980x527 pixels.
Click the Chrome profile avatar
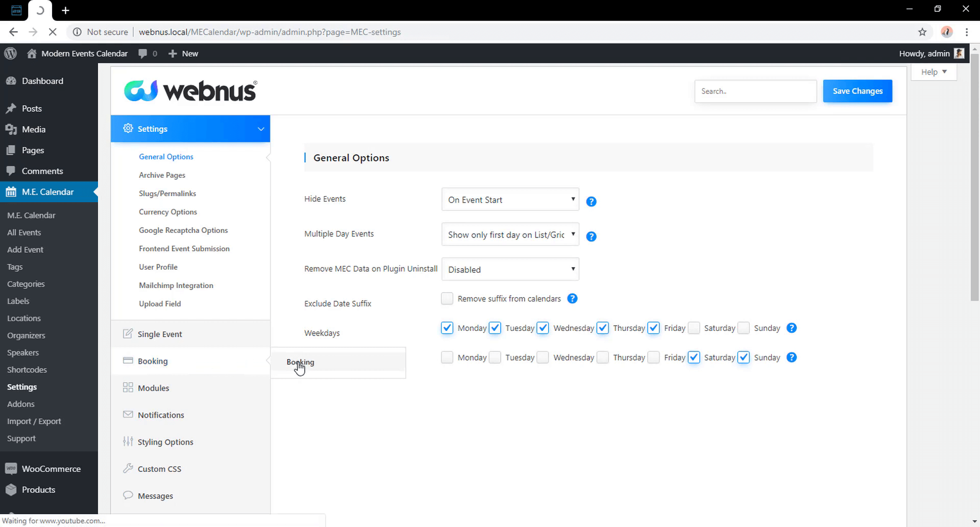pyautogui.click(x=947, y=32)
